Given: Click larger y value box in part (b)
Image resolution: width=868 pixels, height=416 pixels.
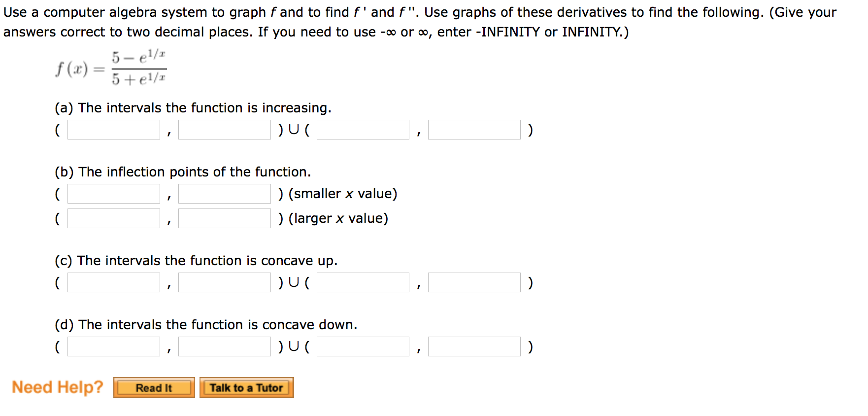Looking at the screenshot, I should coord(224,218).
